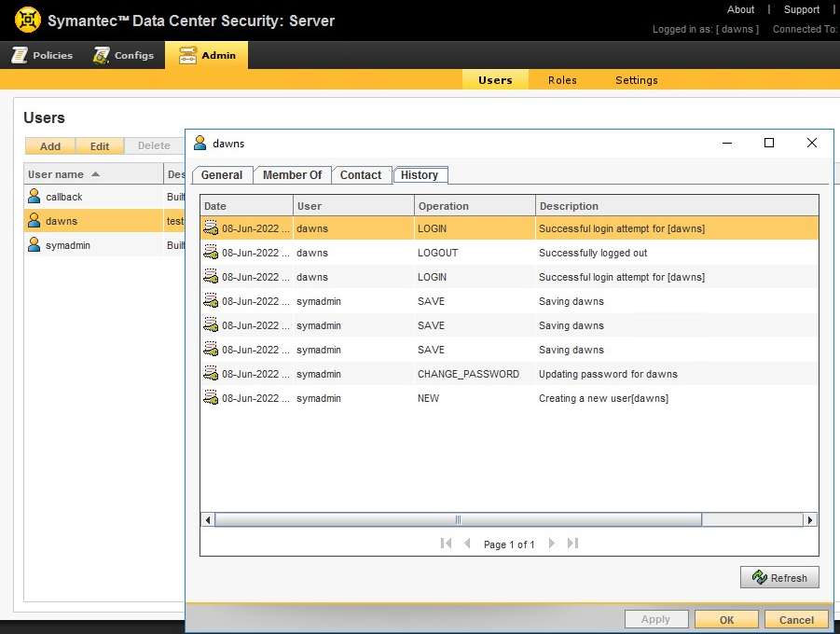Image resolution: width=840 pixels, height=634 pixels.
Task: Click the audit icon on second LOGIN row
Action: [x=211, y=277]
